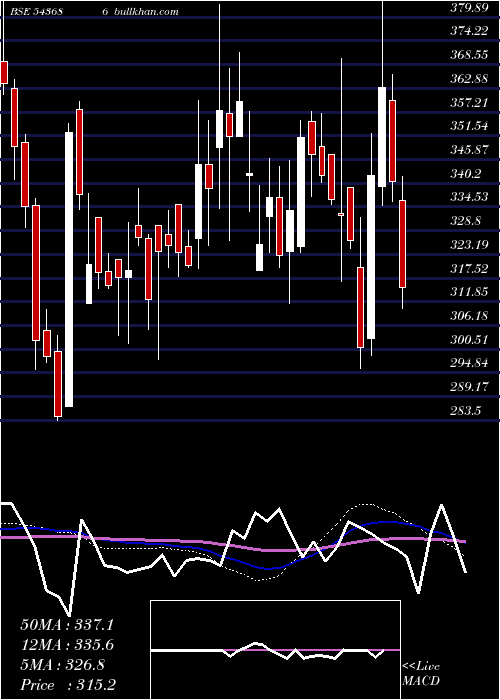Image resolution: width=500 pixels, height=700 pixels.
Task: Click the 50MA : 337.1 readout
Action: pyautogui.click(x=67, y=625)
